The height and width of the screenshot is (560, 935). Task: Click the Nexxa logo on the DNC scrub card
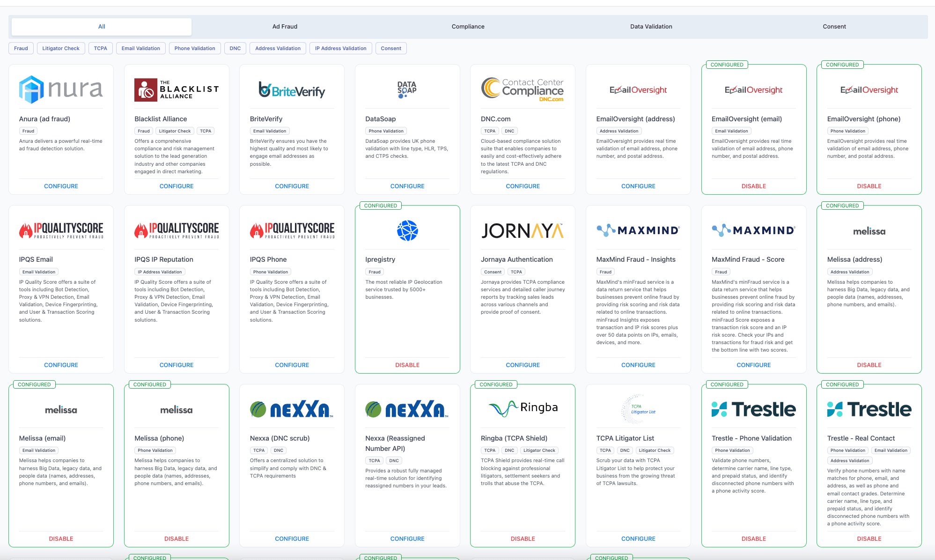[292, 409]
